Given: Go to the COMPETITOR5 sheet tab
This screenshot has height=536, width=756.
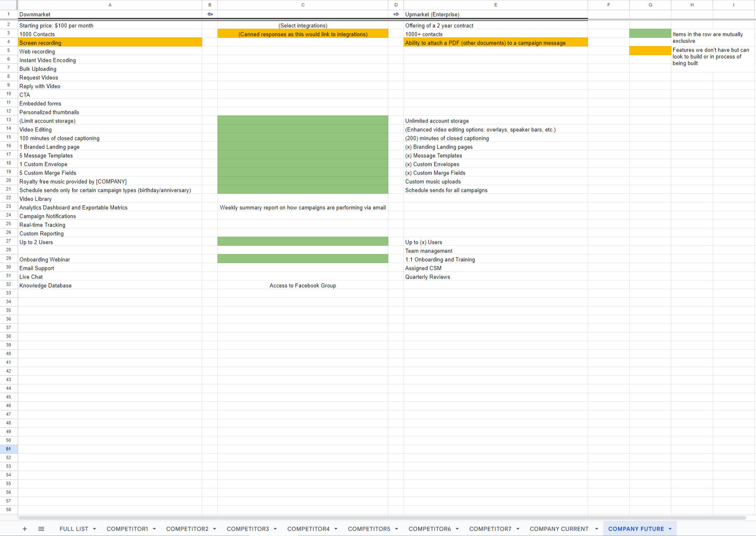Looking at the screenshot, I should (369, 529).
